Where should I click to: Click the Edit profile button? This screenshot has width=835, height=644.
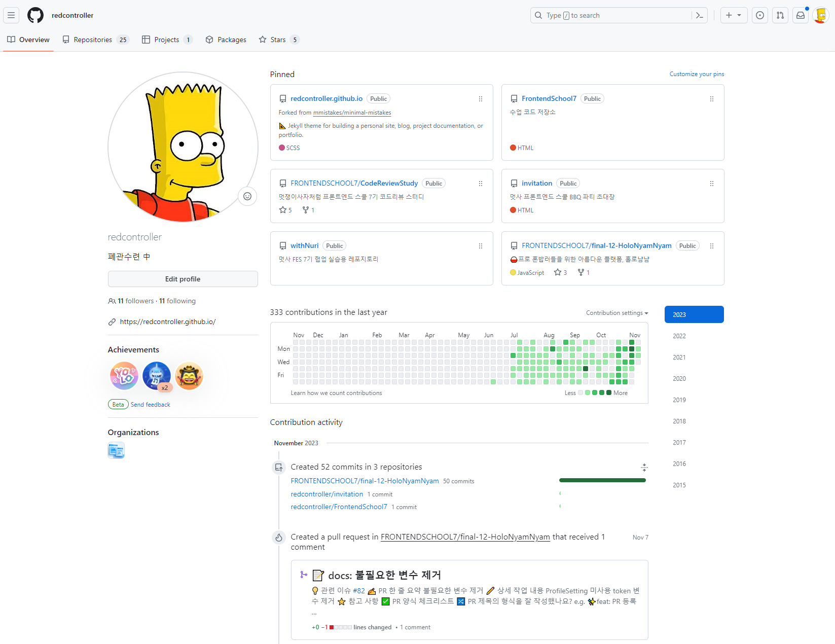tap(183, 279)
